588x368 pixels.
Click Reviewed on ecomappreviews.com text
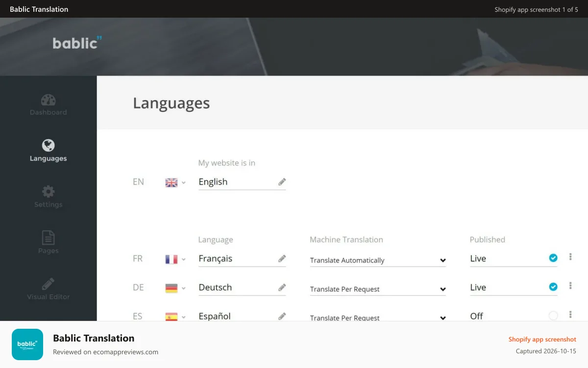point(105,352)
